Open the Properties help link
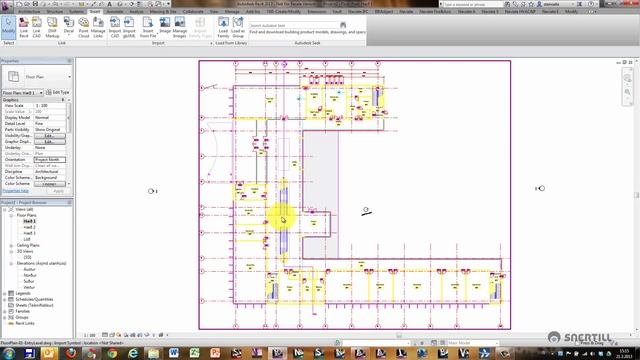Screen dimensions: 640x360 16,191
